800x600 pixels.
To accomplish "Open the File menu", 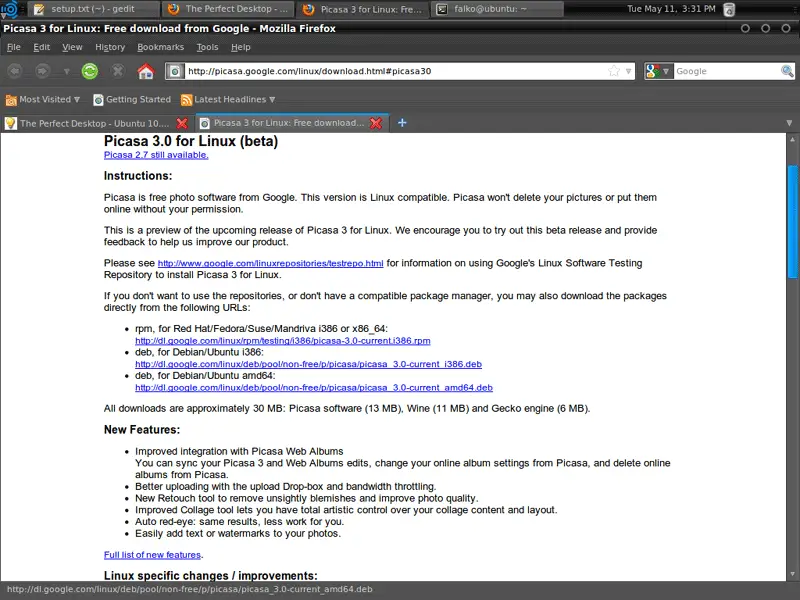I will 14,47.
